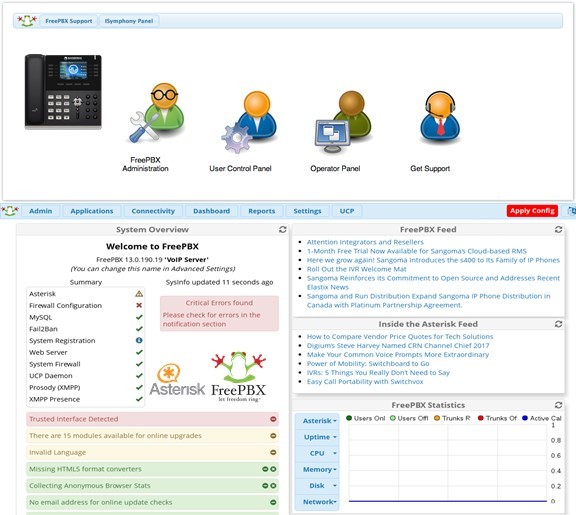Toggle Users Offline legend series
This screenshot has width=576, height=515.
tap(409, 418)
